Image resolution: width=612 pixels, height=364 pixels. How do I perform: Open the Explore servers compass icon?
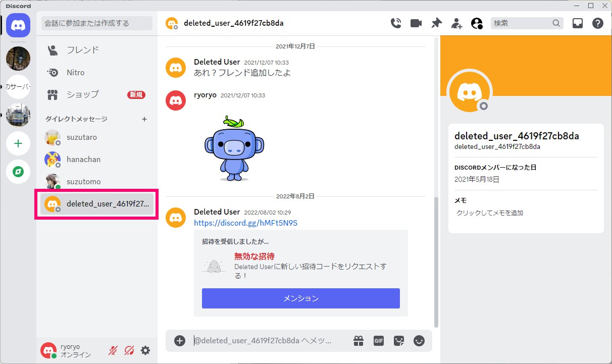pos(18,172)
